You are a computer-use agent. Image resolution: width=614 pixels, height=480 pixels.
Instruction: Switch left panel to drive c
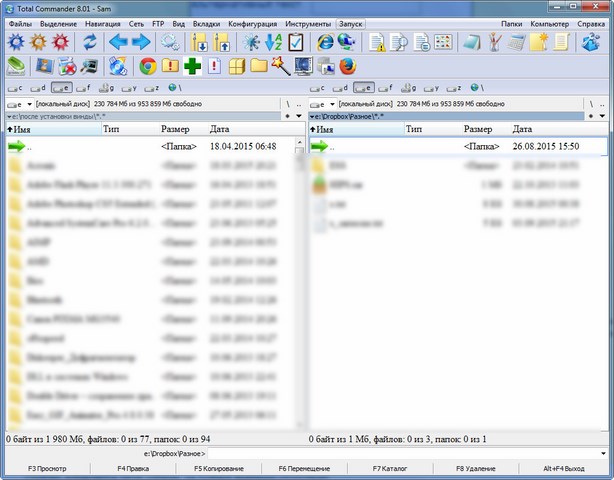(x=15, y=88)
